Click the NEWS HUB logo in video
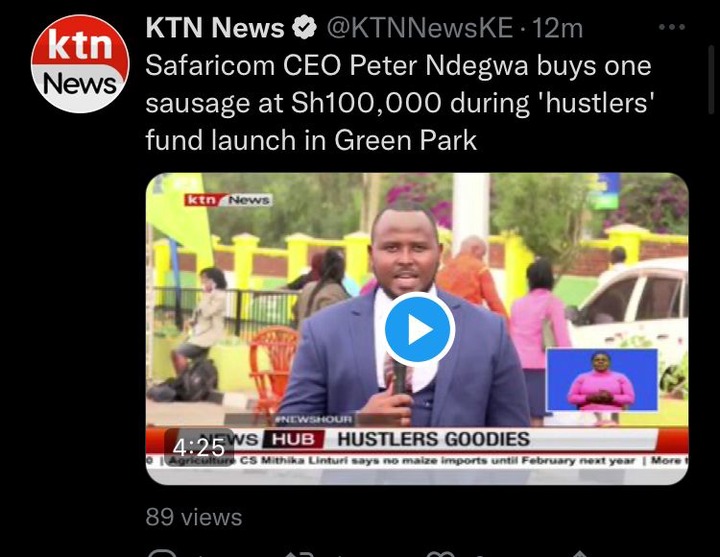 pos(262,439)
